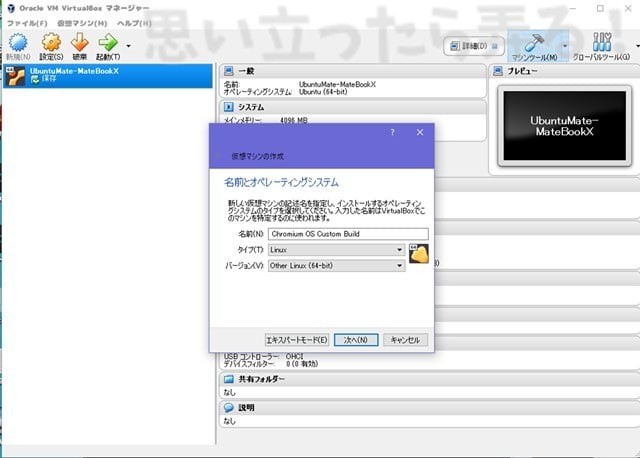Open the Type (タイプ) Linux dropdown

pyautogui.click(x=336, y=250)
